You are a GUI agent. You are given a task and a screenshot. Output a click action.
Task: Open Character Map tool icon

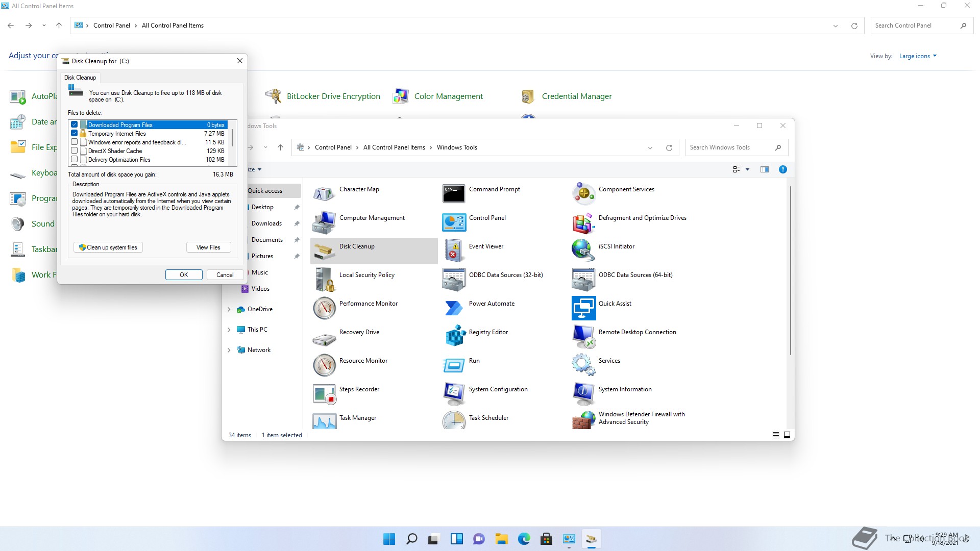click(324, 194)
